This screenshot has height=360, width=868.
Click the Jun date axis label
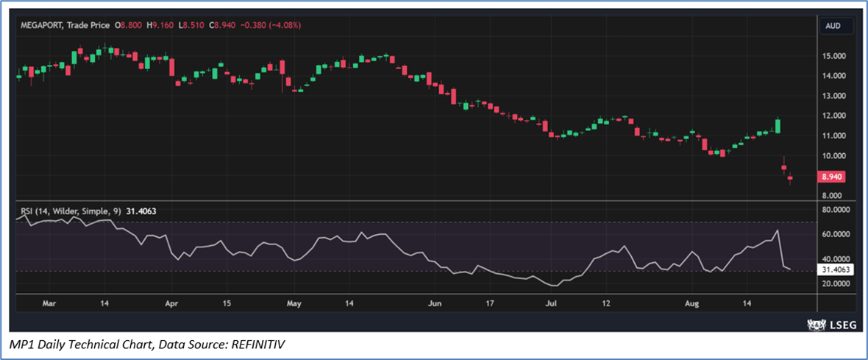tap(435, 303)
